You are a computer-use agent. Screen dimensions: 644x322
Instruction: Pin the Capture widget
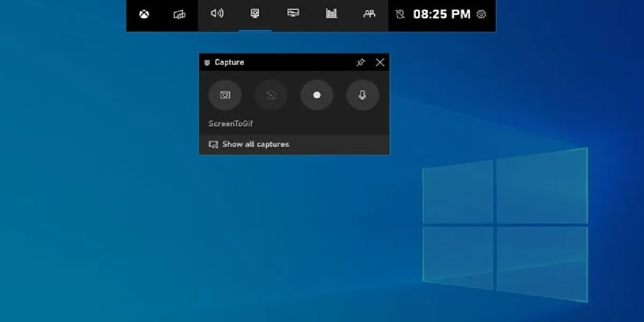(361, 62)
